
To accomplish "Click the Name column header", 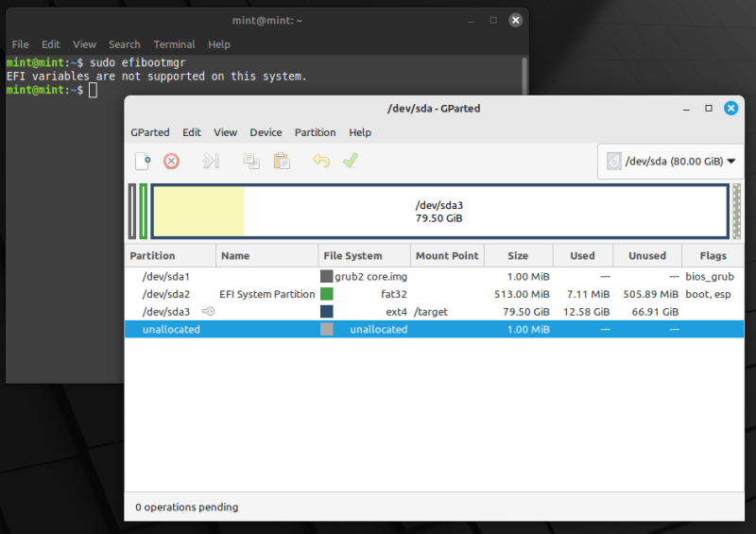I will (266, 256).
